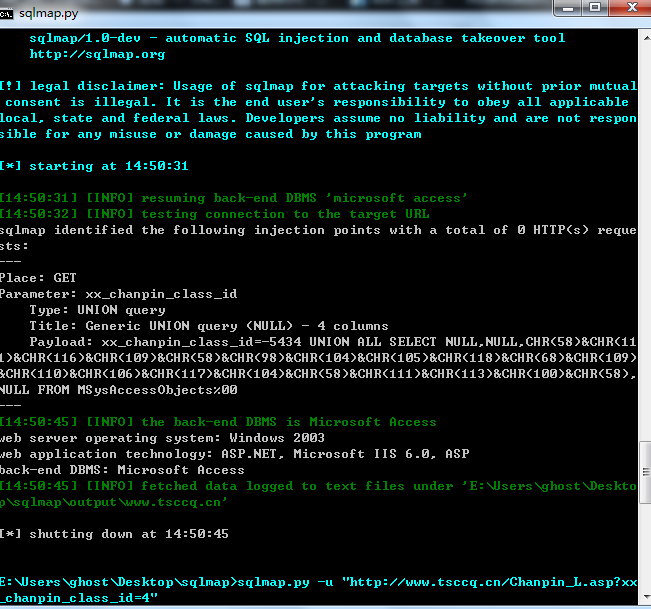651x609 pixels.
Task: Close the sqlmap.py console window
Action: (x=631, y=8)
